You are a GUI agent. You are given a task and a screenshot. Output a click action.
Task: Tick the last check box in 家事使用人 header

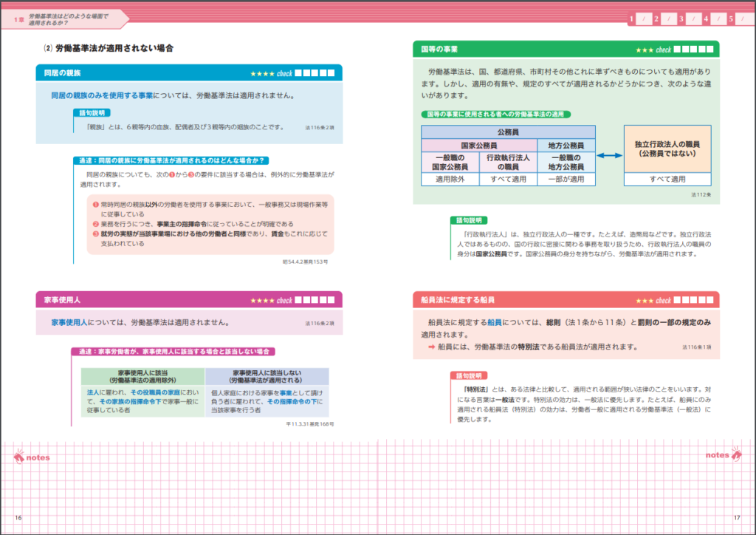pyautogui.click(x=331, y=300)
